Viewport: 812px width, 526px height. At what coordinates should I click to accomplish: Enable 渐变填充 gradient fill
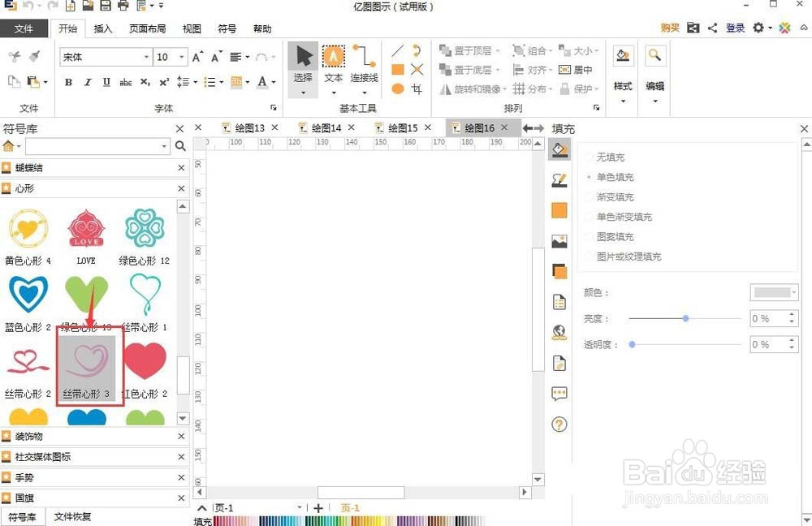pos(611,196)
